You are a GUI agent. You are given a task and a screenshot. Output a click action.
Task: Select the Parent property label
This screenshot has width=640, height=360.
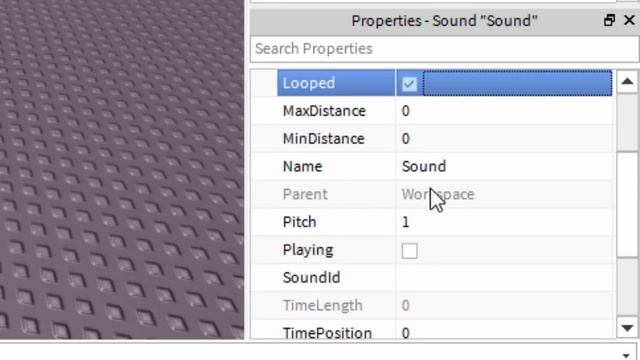click(x=305, y=194)
